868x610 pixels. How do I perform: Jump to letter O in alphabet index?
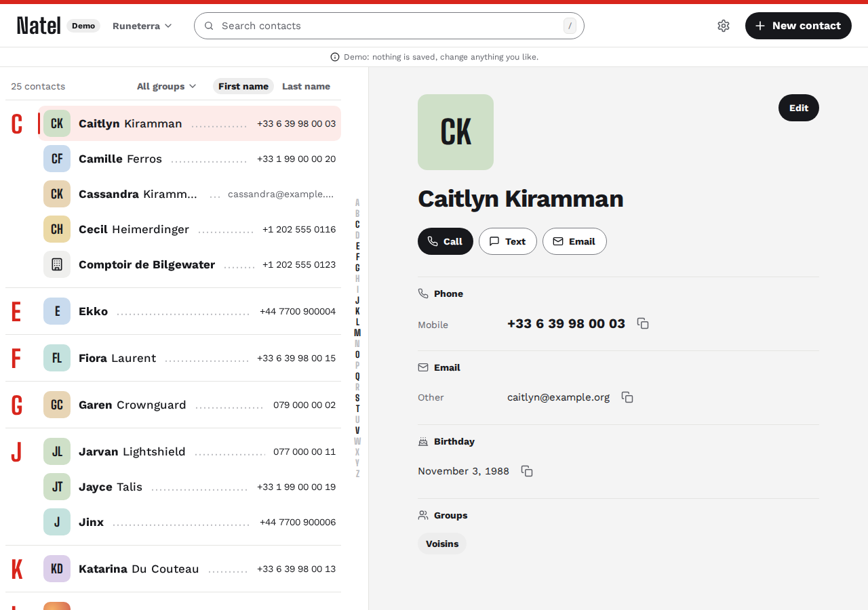[x=357, y=354]
